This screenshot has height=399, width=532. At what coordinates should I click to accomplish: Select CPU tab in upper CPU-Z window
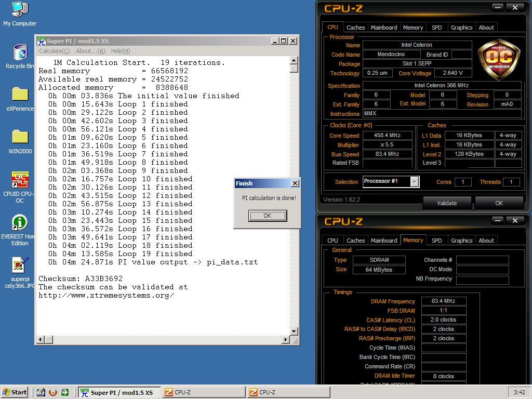click(332, 27)
